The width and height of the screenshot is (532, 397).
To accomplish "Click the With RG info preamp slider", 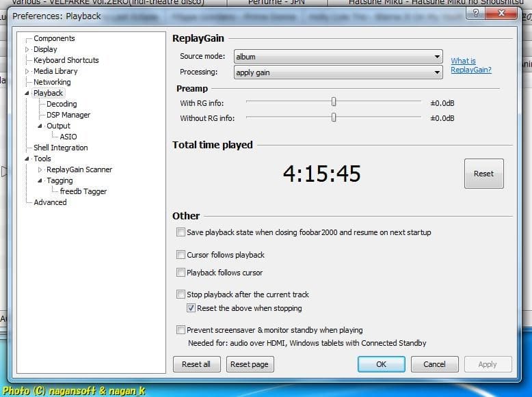I will (x=334, y=102).
